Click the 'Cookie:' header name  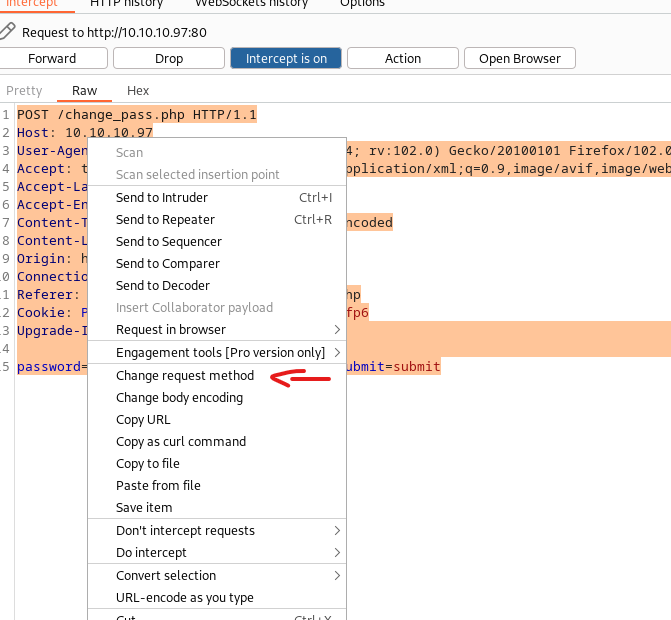(44, 312)
